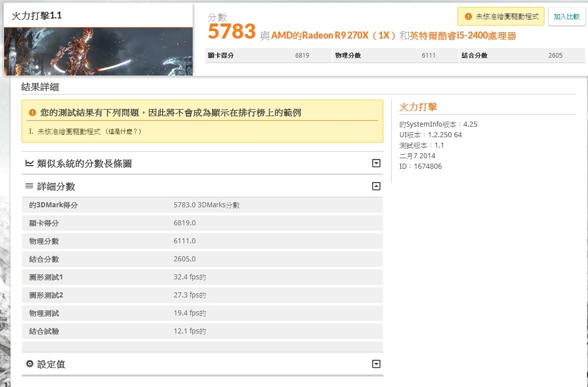Click the 未核准繪圖驅動程式 warning button
The width and height of the screenshot is (588, 387).
500,17
